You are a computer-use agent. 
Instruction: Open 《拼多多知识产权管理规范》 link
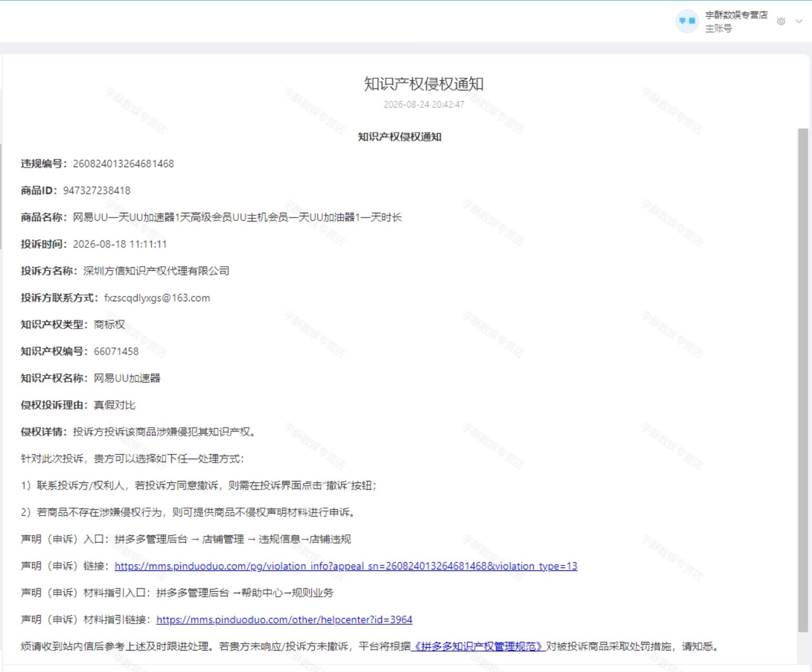pos(478,646)
